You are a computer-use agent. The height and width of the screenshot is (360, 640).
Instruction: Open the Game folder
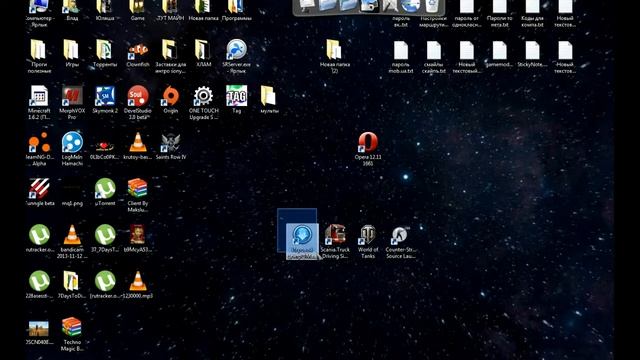coord(138,7)
